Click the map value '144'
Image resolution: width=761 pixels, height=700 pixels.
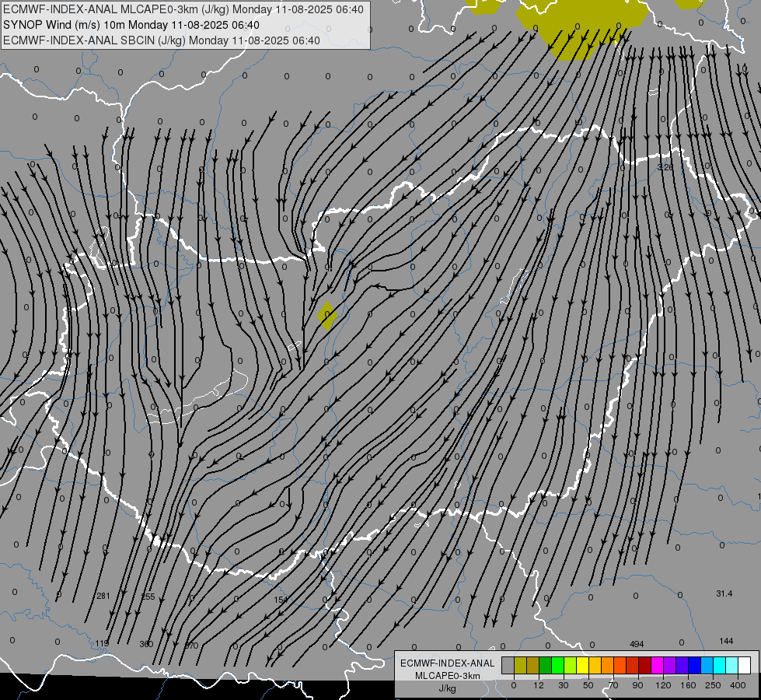(x=726, y=641)
